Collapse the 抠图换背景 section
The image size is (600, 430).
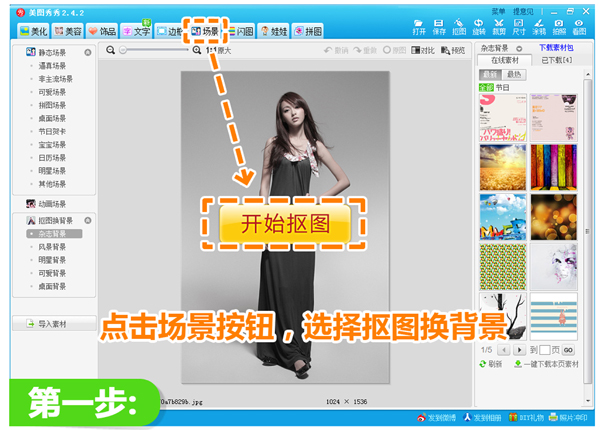click(x=87, y=219)
